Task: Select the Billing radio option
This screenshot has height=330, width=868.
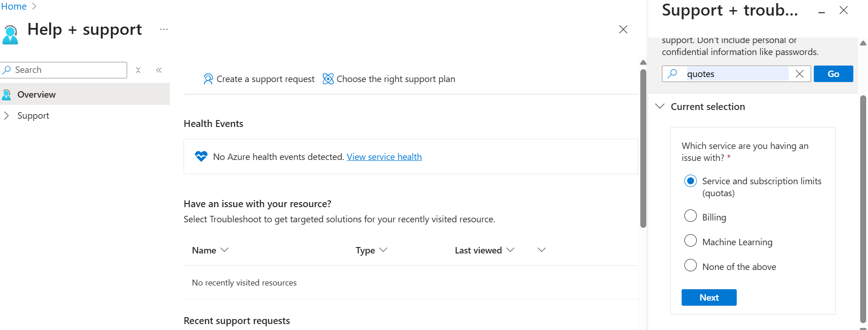Action: coord(690,216)
